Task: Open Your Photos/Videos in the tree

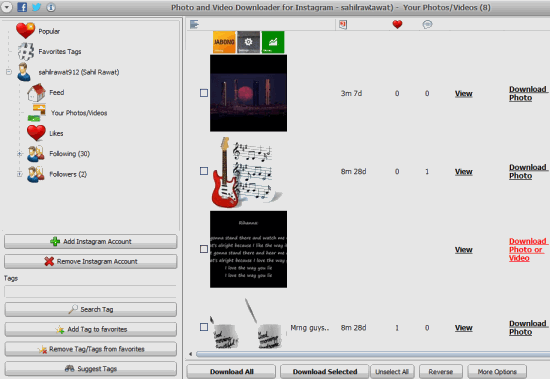Action: pos(79,113)
